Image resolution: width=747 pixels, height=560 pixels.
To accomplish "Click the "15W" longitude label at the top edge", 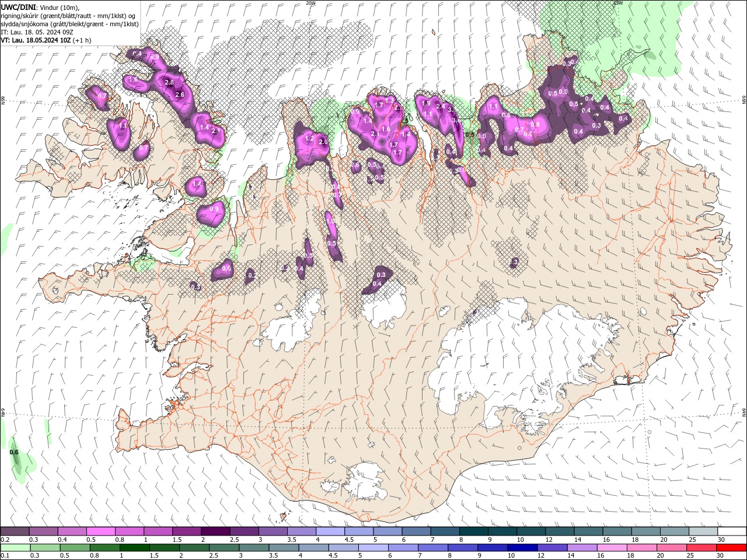I will [x=618, y=3].
